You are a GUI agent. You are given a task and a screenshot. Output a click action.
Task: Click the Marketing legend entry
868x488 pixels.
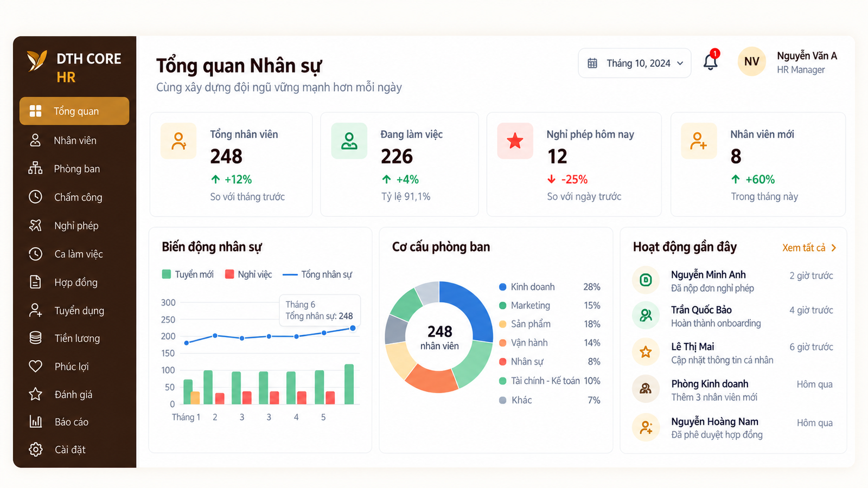tap(550, 305)
